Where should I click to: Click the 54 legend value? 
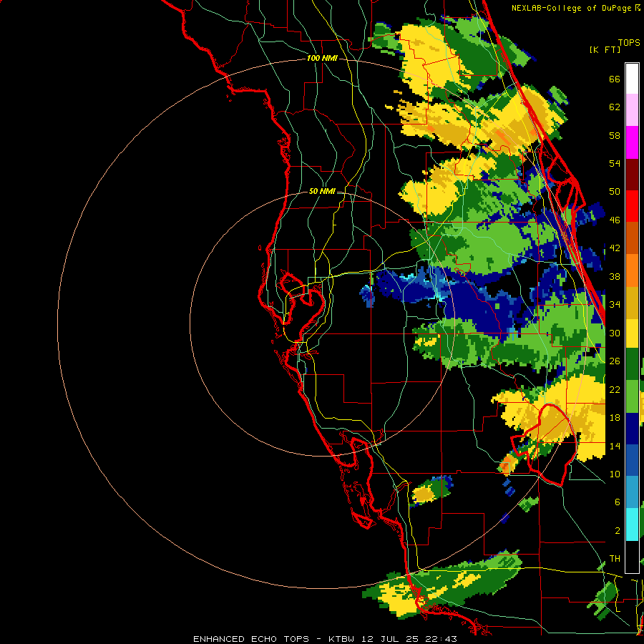click(x=615, y=163)
